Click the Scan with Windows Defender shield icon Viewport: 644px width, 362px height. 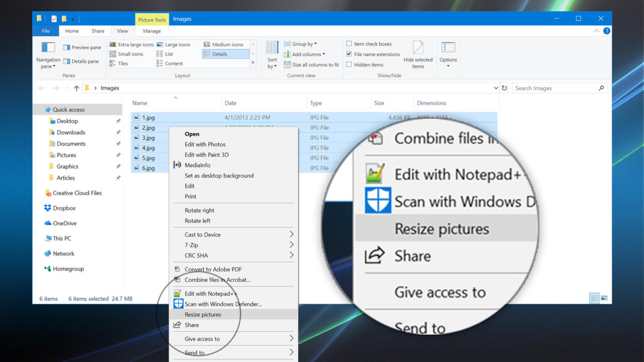[178, 304]
